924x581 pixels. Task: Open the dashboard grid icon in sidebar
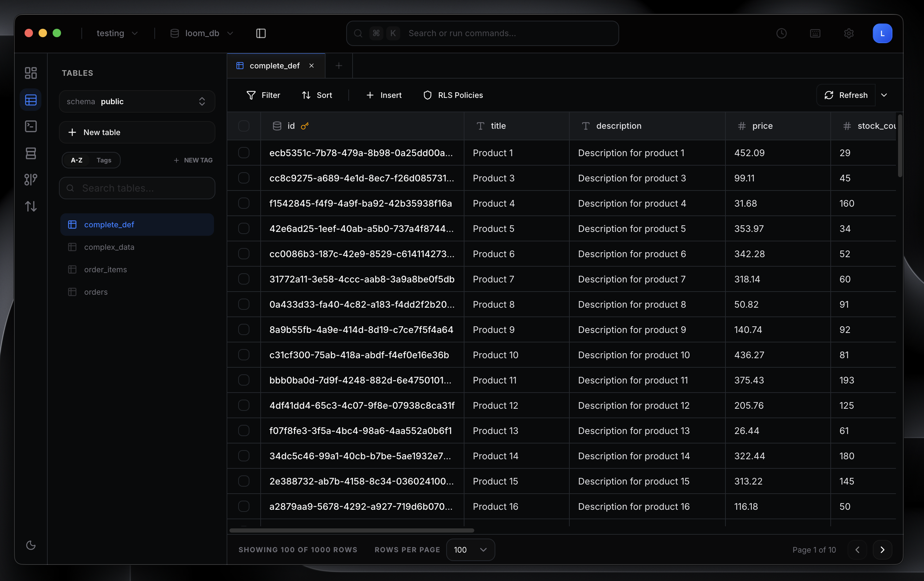(31, 73)
